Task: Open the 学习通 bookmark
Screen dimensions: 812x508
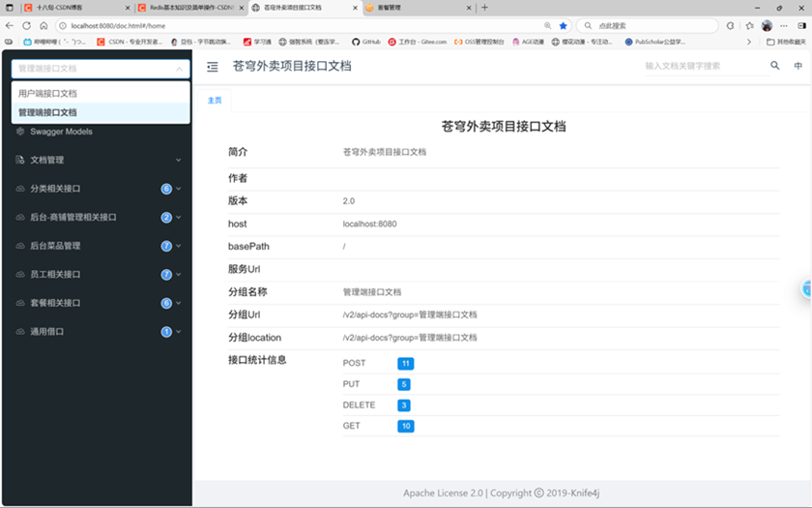Action: 257,42
